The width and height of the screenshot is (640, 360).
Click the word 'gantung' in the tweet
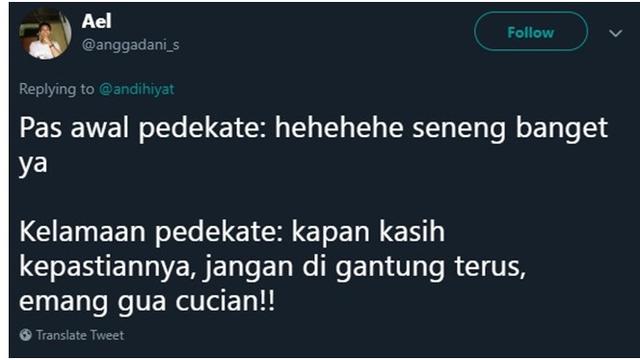[391, 267]
